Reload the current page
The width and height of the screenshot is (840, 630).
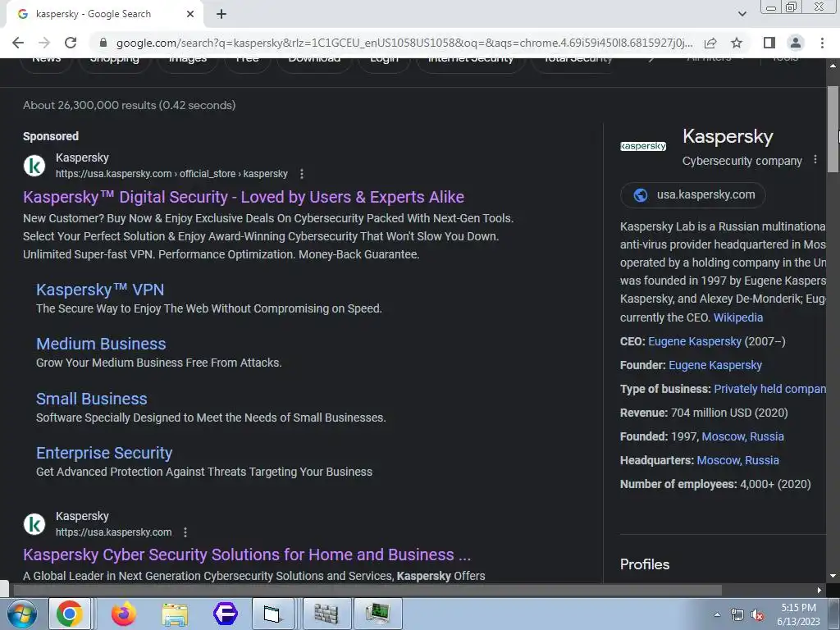71,43
